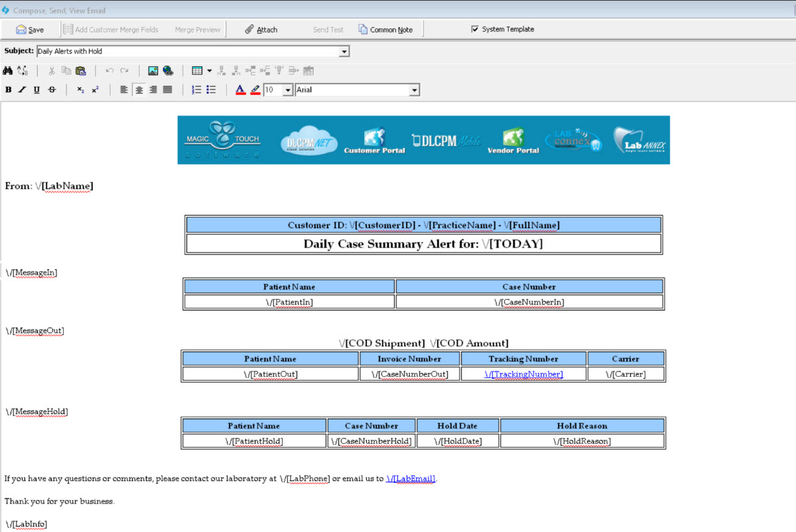The height and width of the screenshot is (532, 796).
Task: Toggle center alignment button
Action: pos(139,90)
